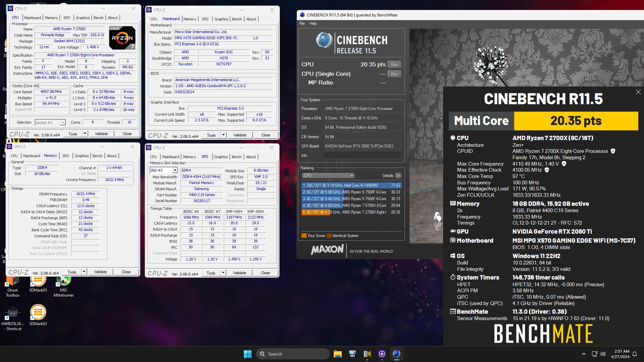Image resolution: width=644 pixels, height=362 pixels.
Task: Open the MSI Afterburner desktop icon
Action: [x=63, y=287]
